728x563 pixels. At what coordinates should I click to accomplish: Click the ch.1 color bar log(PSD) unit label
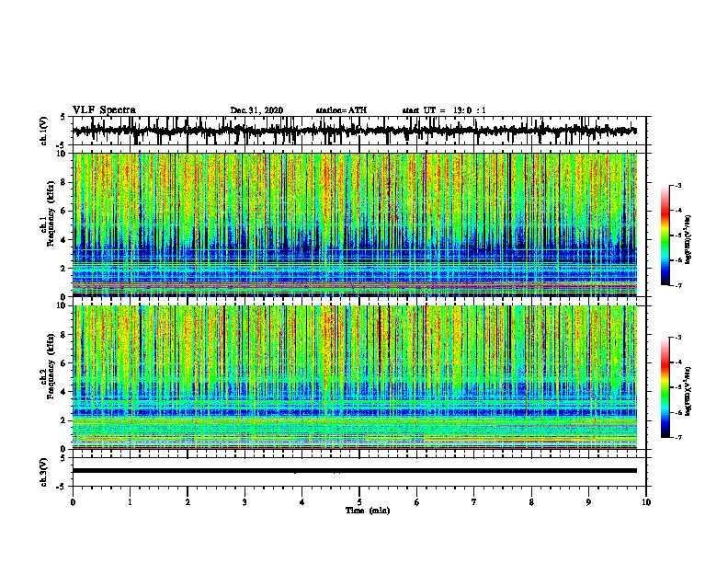click(688, 240)
